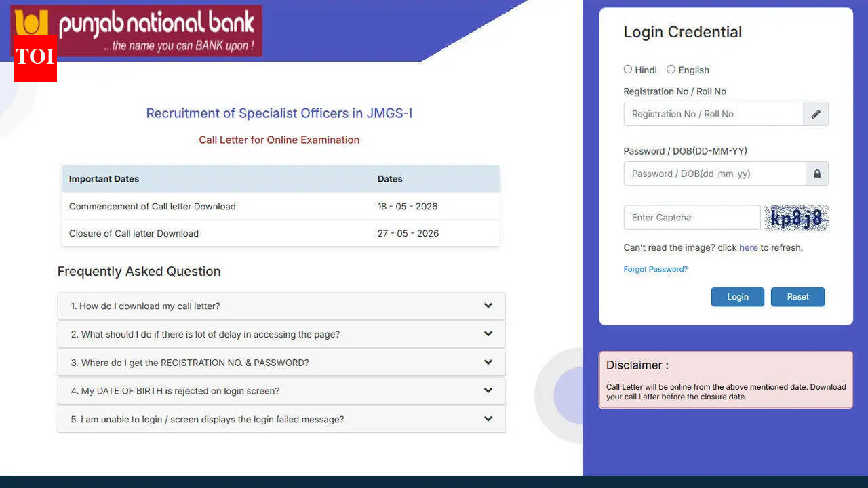
Task: Focus the Password / DOB input field
Action: point(715,174)
